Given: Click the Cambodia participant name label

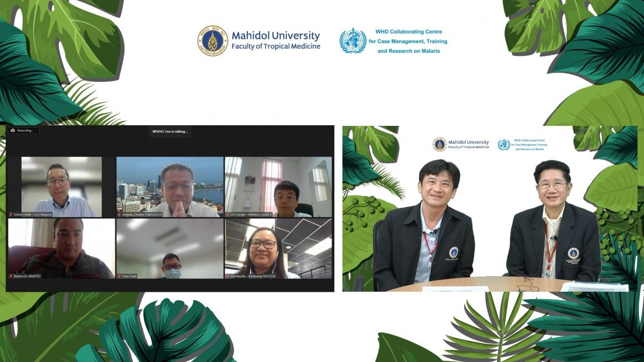Looking at the screenshot, I should coord(252,276).
